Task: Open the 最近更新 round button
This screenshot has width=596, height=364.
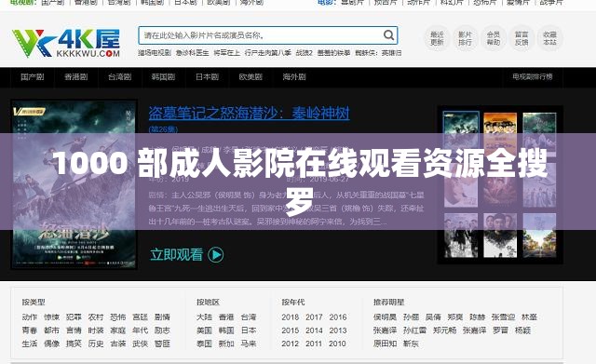Action: point(437,38)
